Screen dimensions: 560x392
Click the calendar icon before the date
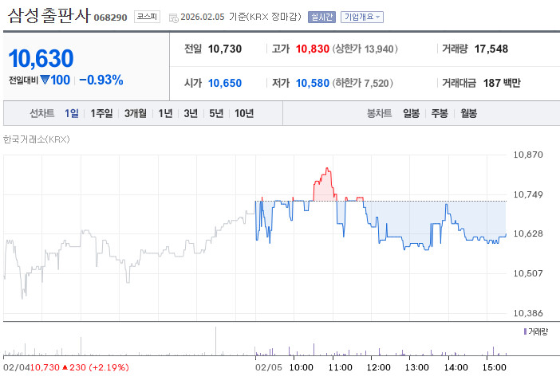(174, 18)
